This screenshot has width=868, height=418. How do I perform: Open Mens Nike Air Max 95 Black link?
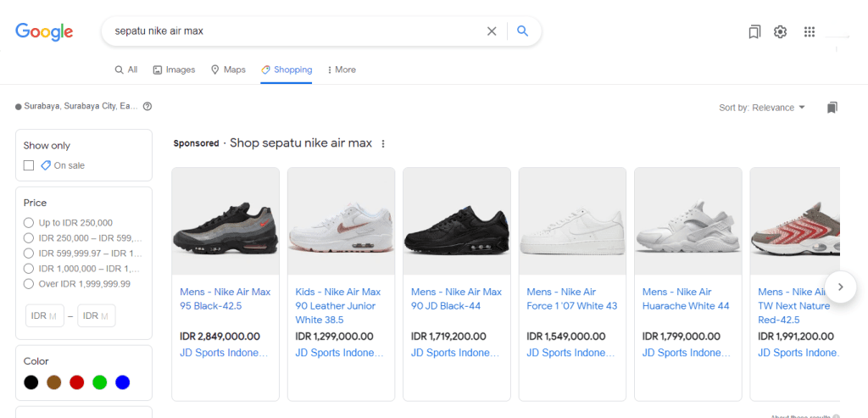click(225, 298)
